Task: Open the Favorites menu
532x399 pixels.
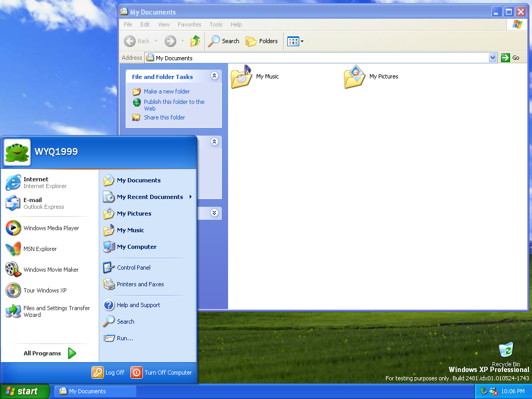Action: (189, 24)
